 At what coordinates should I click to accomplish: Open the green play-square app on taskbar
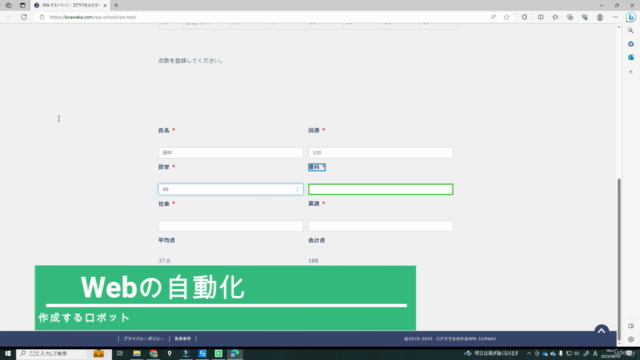(218, 353)
